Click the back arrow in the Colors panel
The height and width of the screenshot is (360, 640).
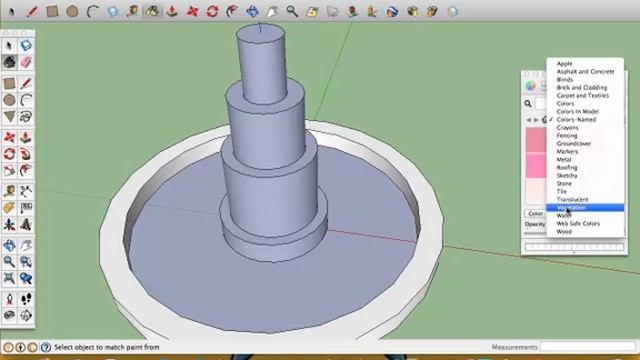(x=529, y=120)
